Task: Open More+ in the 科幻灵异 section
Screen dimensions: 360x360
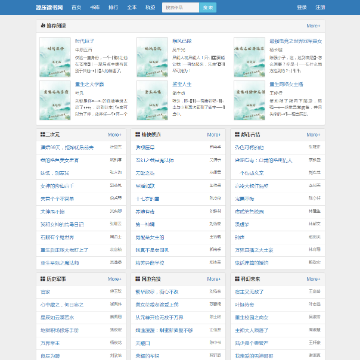Action: [x=313, y=279]
